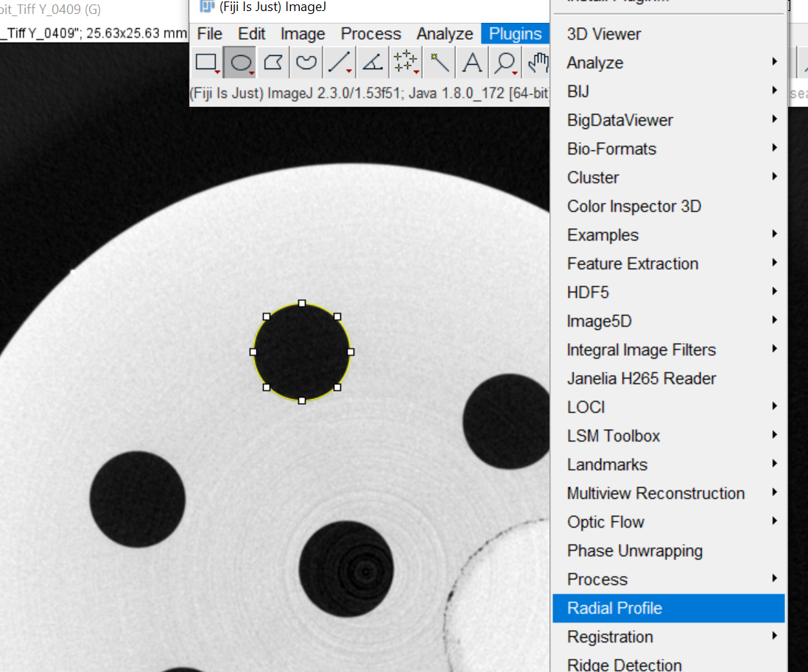Close the highlighted Plugins menu

click(516, 34)
